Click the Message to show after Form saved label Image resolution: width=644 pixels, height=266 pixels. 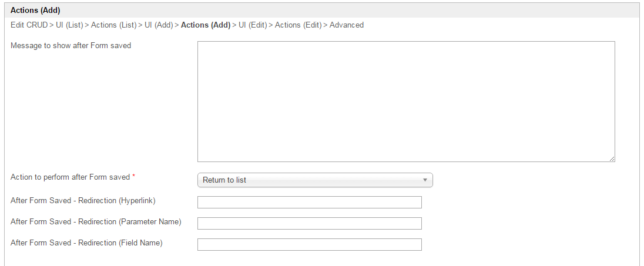(x=71, y=46)
